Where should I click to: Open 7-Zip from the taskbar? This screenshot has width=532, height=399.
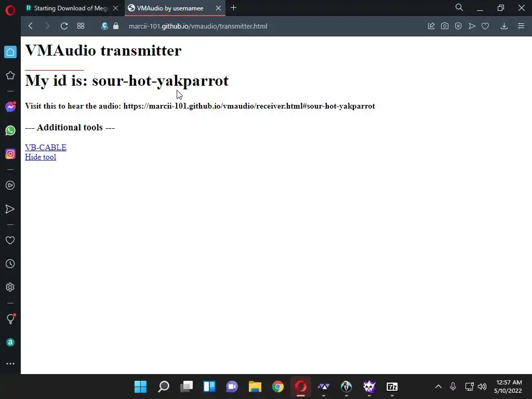tap(392, 387)
